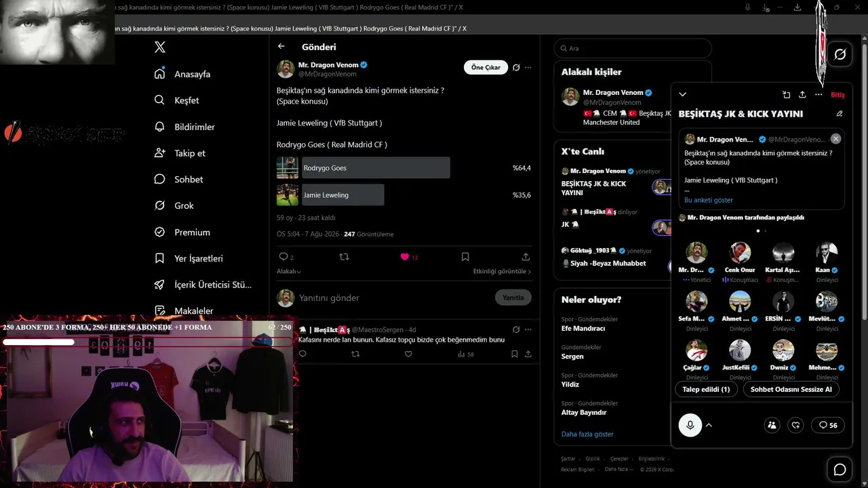Image resolution: width=868 pixels, height=488 pixels.
Task: Click the share icon in the Space header
Action: point(802,95)
